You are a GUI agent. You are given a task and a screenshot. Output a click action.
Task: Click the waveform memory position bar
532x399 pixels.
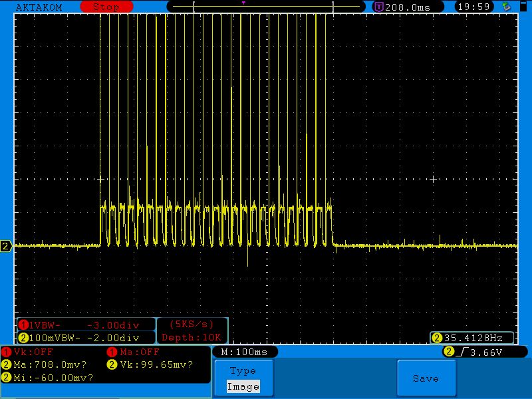266,7
